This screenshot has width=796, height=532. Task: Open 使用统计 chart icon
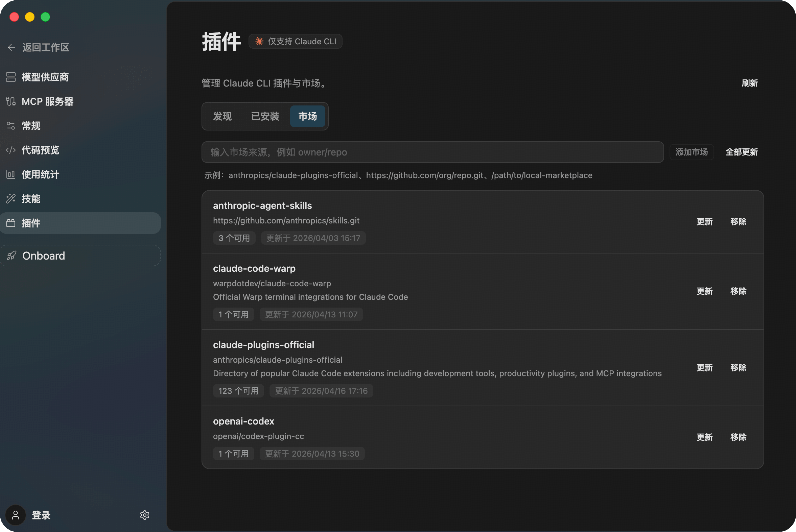tap(11, 174)
